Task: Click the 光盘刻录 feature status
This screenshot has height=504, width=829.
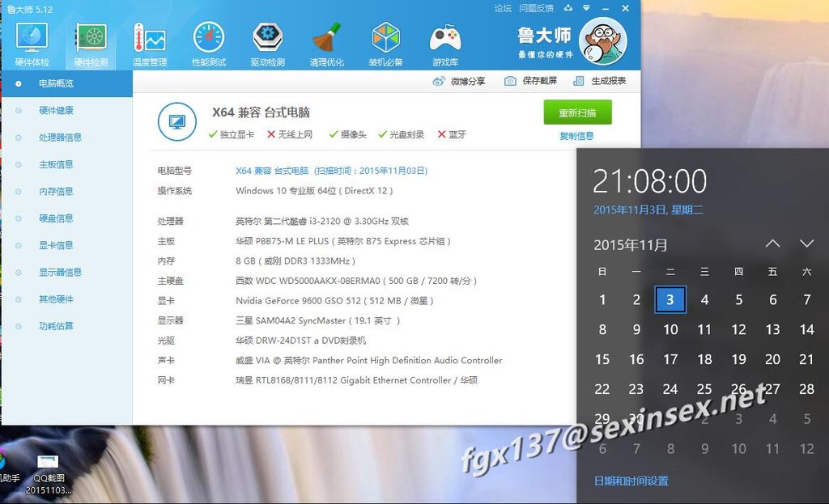Action: tap(402, 135)
